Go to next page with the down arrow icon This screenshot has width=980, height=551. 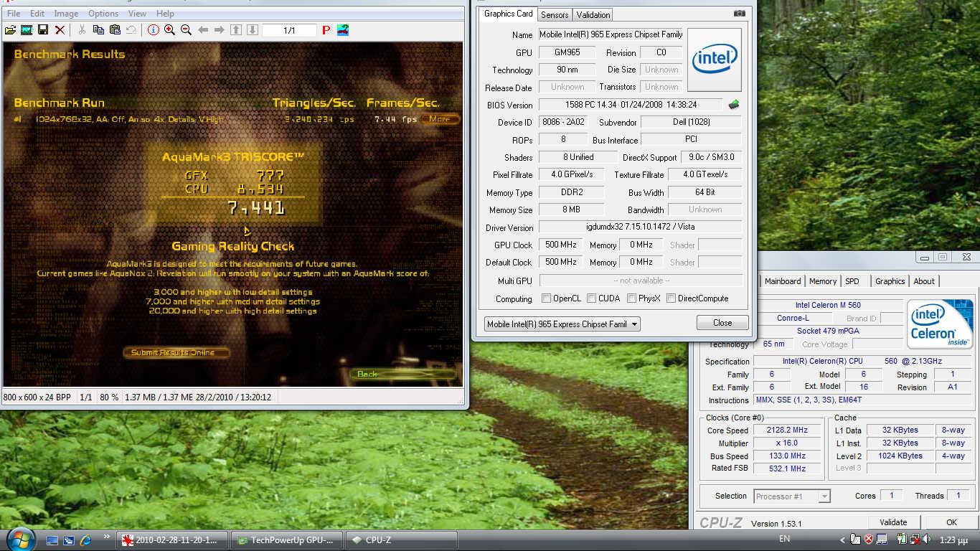pos(253,30)
